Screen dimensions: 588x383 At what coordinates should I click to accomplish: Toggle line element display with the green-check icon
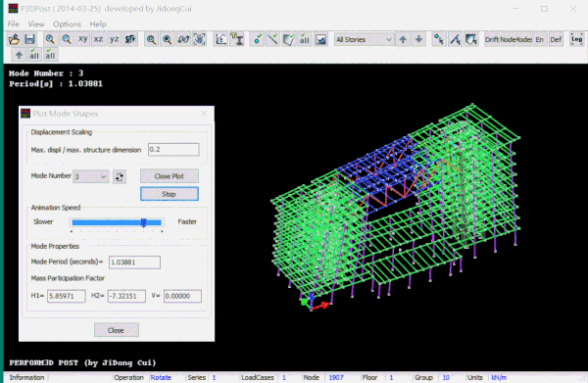(x=273, y=39)
